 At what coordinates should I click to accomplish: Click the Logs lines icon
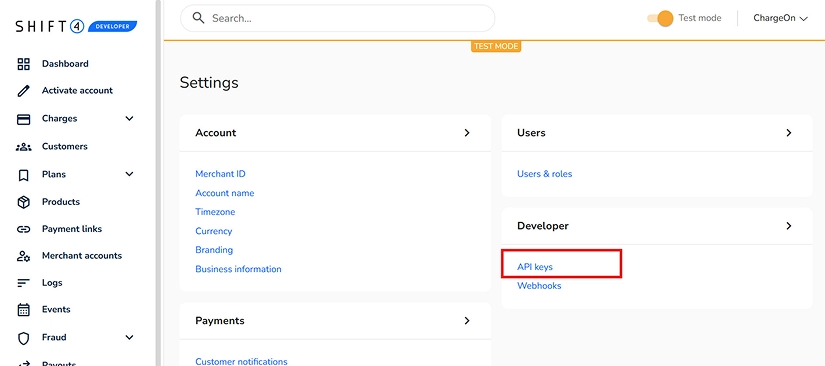(x=23, y=283)
